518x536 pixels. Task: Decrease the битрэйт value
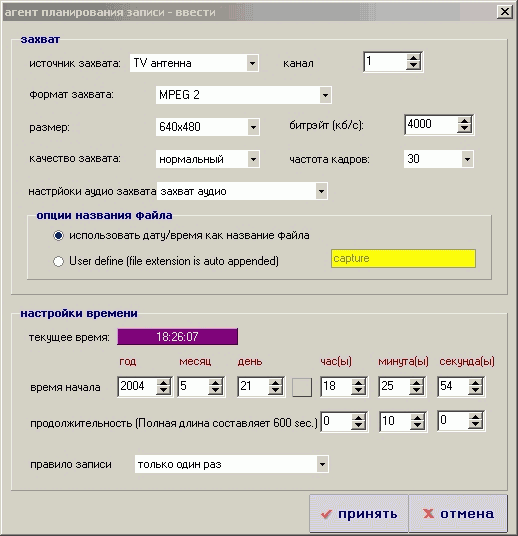click(464, 129)
